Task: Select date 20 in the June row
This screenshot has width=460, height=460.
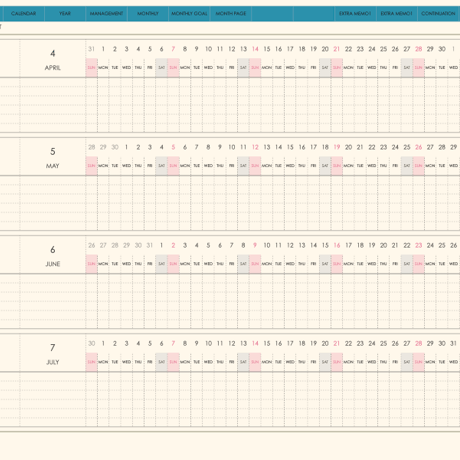Action: click(x=383, y=245)
